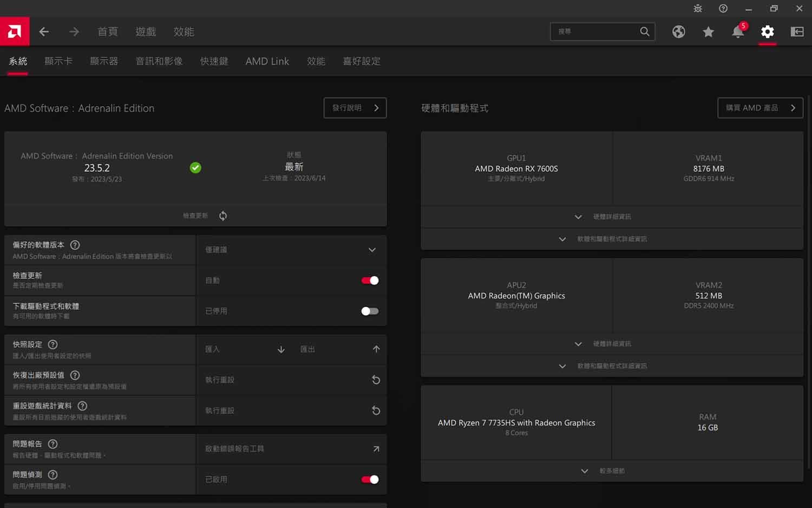Switch to the 音訊和影像 tab
This screenshot has height=508, width=812.
(159, 61)
